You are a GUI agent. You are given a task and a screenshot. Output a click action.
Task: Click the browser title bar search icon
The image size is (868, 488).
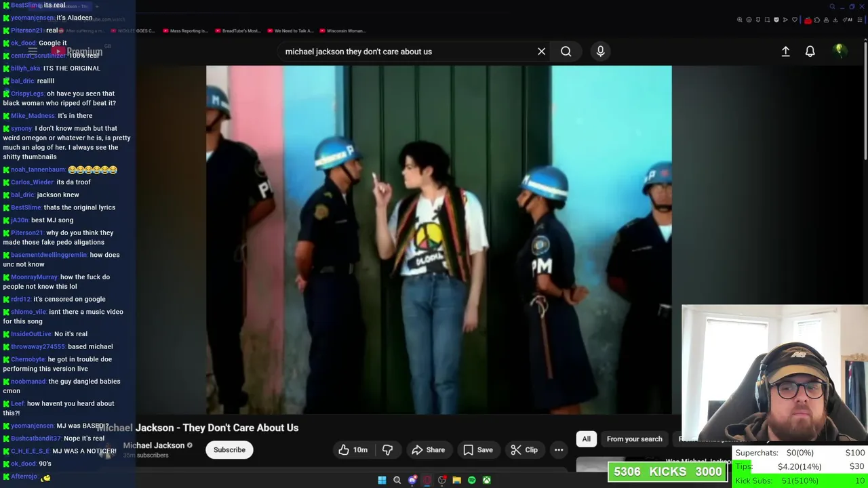[x=832, y=7]
